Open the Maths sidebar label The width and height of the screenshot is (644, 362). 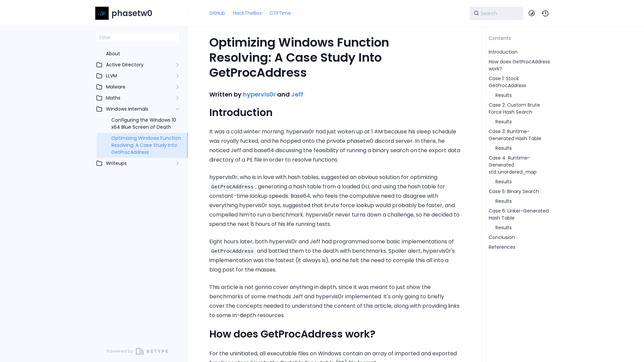(113, 98)
